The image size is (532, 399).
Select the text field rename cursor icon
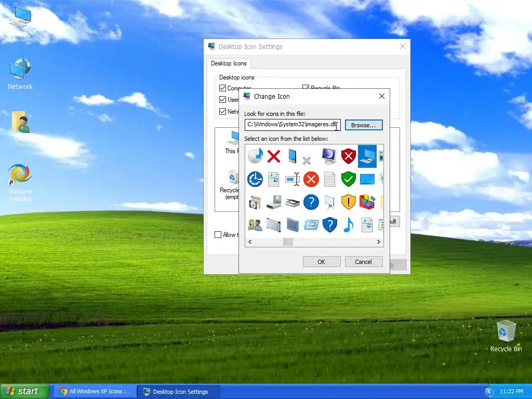click(x=292, y=179)
